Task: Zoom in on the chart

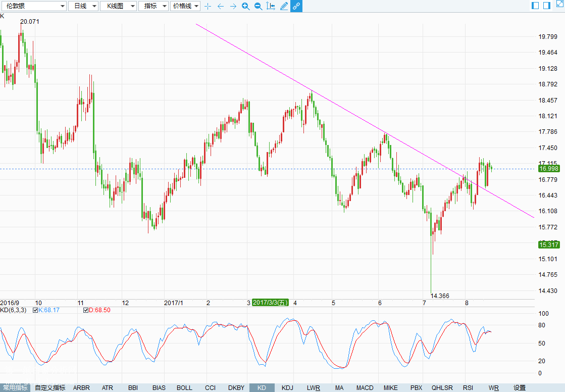Action: 245,6
